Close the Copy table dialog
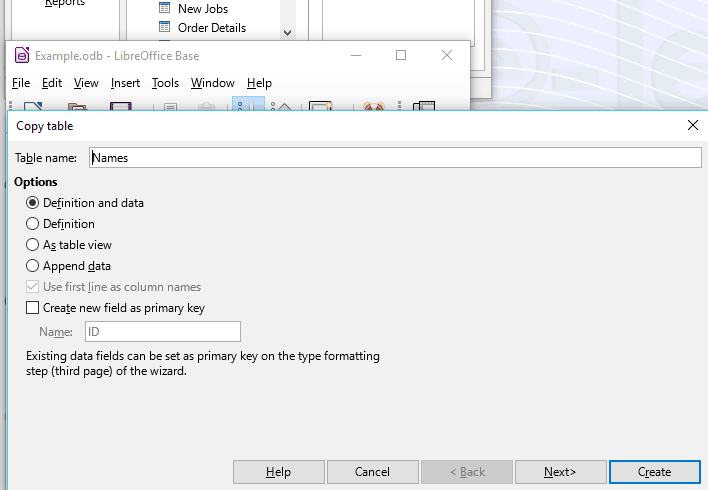708x490 pixels. point(693,125)
